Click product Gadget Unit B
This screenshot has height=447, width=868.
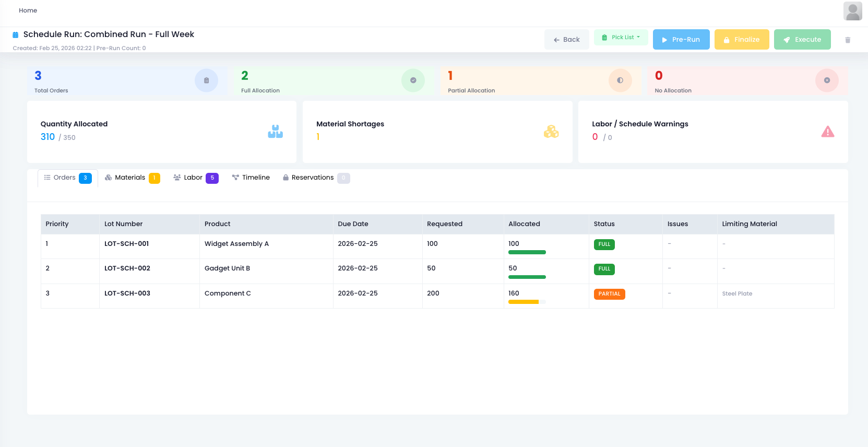[227, 268]
